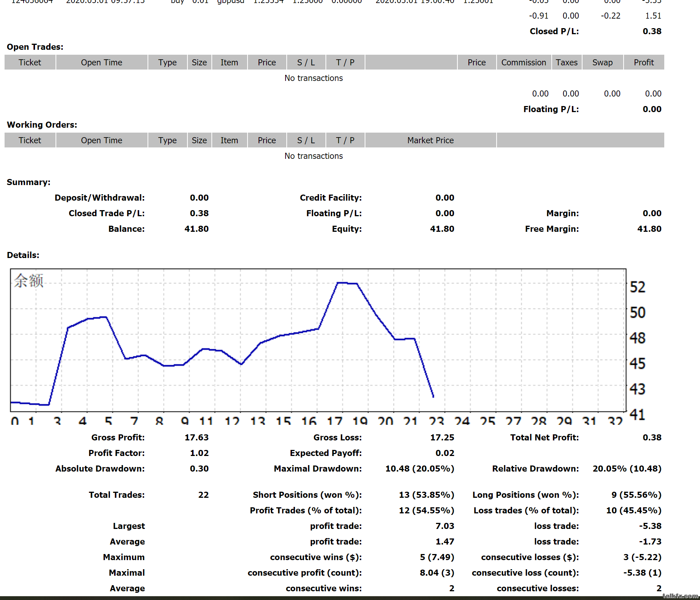Click the Free Margin label
700x600 pixels.
pos(552,229)
